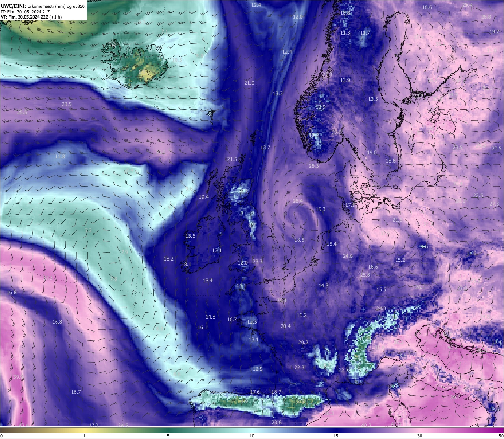Click the 15 tick label on the color scale
The height and width of the screenshot is (439, 504).
pos(336,436)
